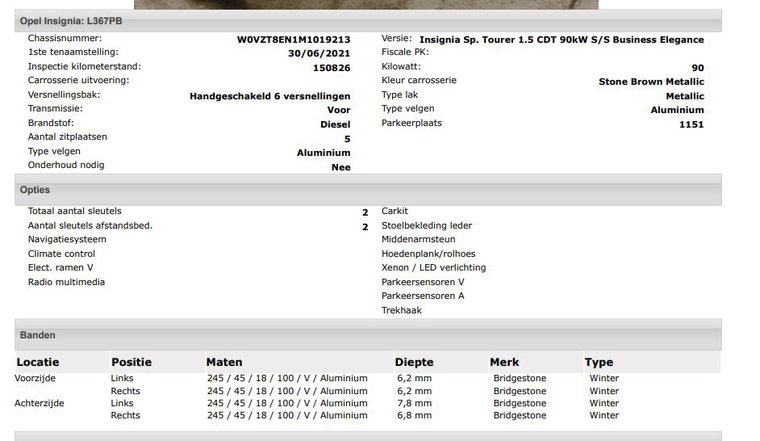The image size is (760, 441).
Task: Click the Navigatiesysteem option
Action: (x=67, y=239)
